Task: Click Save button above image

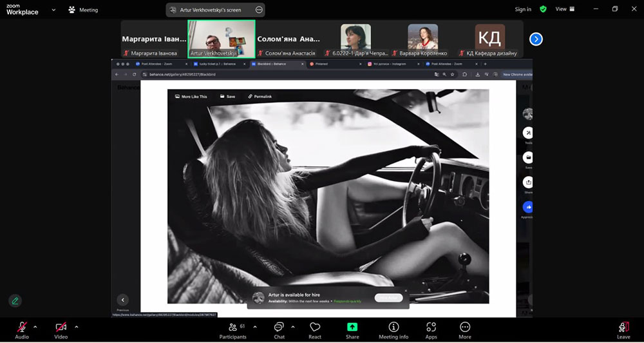Action: (227, 96)
